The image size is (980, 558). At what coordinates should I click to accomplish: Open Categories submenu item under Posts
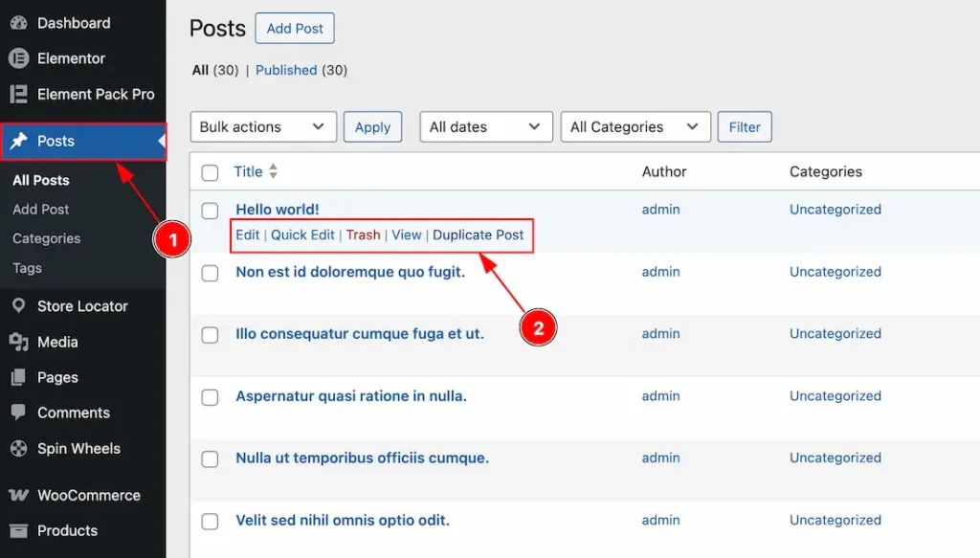click(x=46, y=238)
